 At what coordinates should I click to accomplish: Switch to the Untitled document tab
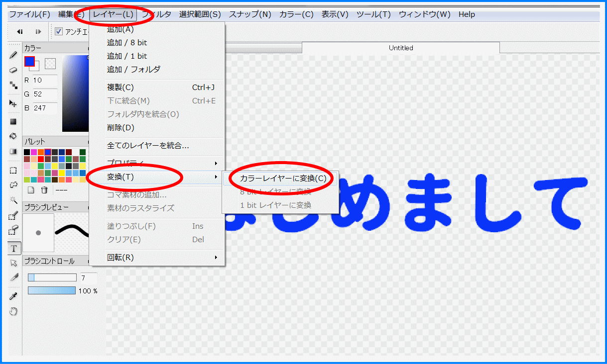pos(401,48)
